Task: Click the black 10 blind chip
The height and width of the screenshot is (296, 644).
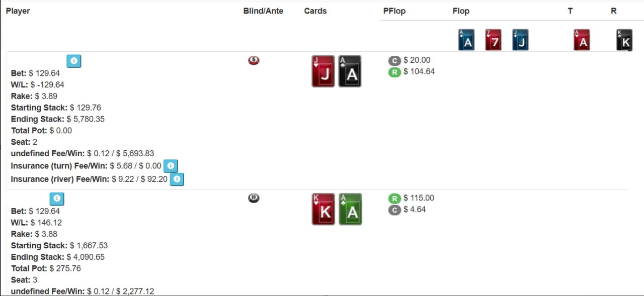Action: 254,199
